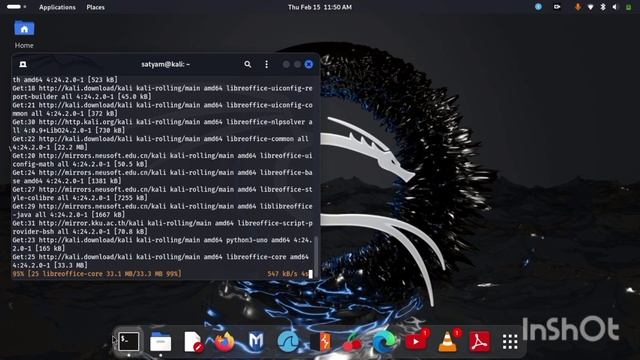This screenshot has width=640, height=360.
Task: Click the Get:31 mirror.kku.ac.th line
Action: (x=162, y=227)
